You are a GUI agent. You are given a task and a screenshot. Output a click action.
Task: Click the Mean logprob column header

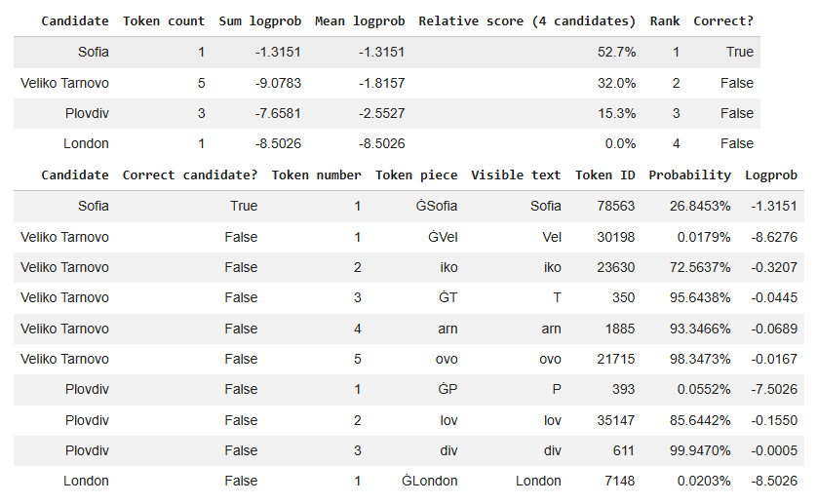pos(360,21)
